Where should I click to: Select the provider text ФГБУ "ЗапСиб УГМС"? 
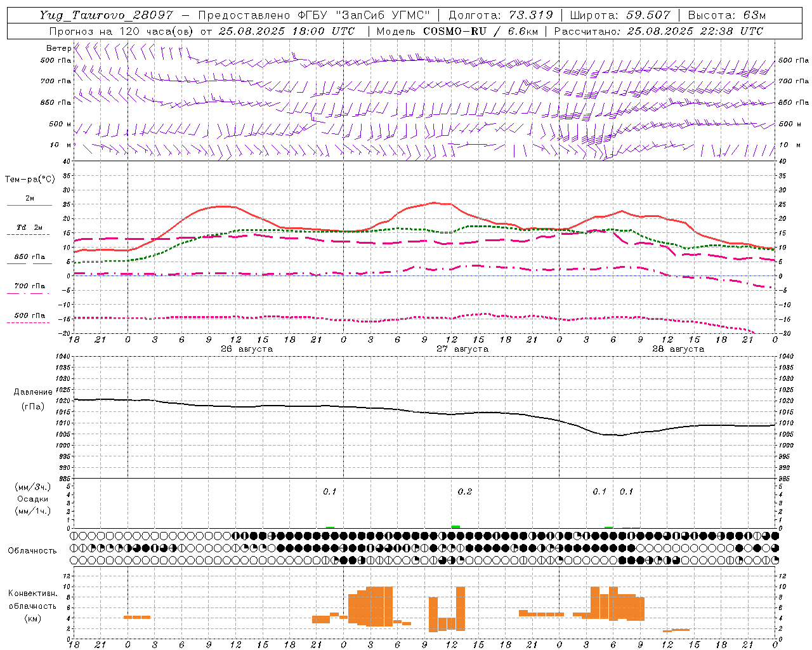(363, 15)
